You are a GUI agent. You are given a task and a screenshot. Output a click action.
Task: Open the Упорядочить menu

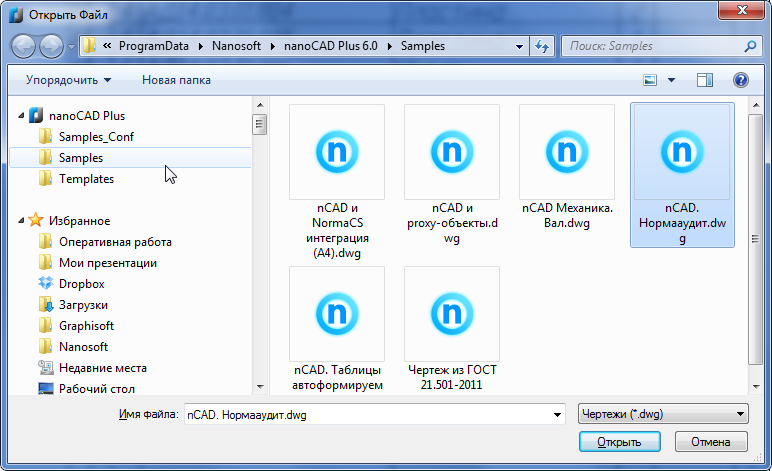(x=68, y=80)
